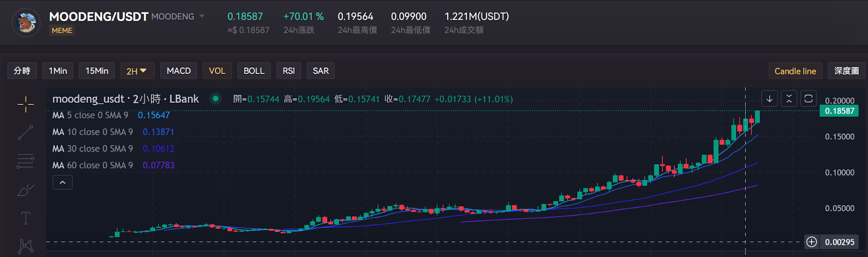Click the MEME category tag
The width and height of the screenshot is (868, 257).
pos(62,30)
